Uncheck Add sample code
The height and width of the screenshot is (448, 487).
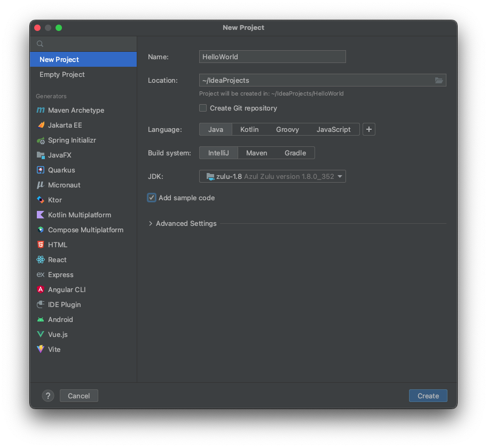152,198
